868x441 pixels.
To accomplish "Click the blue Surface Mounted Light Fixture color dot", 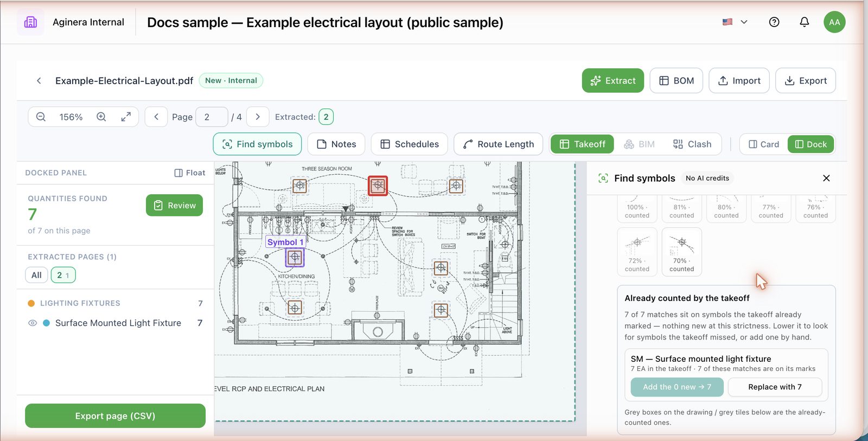I will [x=46, y=323].
